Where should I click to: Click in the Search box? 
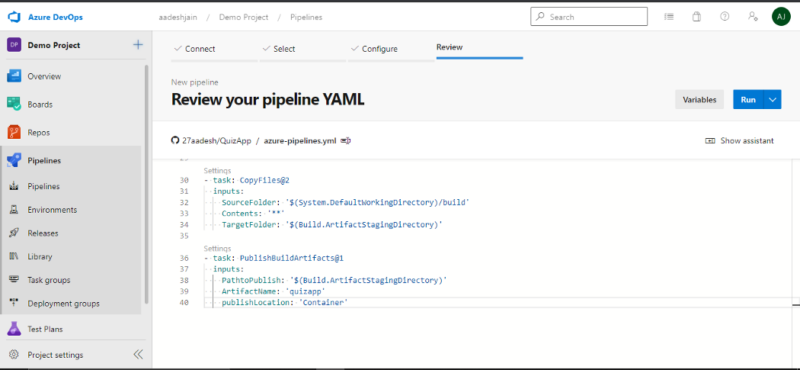[x=589, y=17]
